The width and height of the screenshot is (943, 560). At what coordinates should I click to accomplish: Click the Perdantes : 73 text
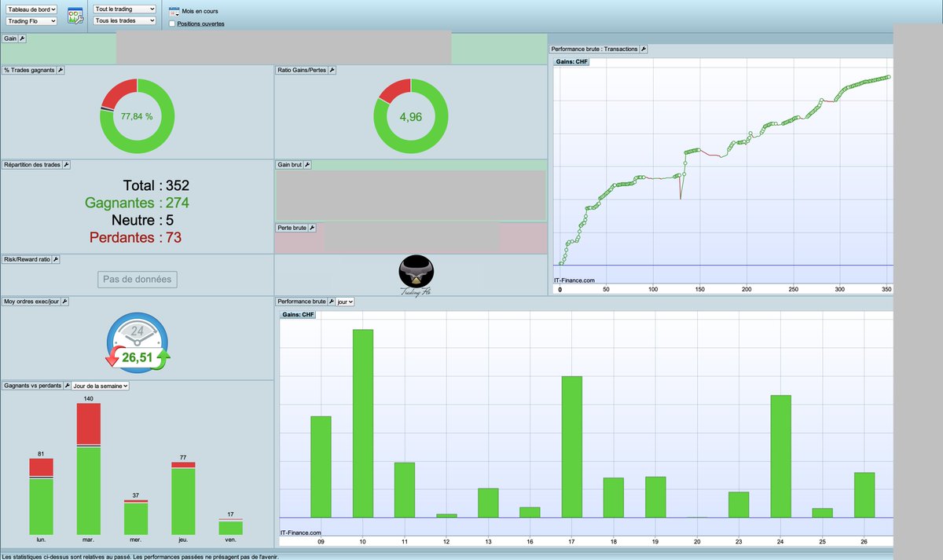135,237
